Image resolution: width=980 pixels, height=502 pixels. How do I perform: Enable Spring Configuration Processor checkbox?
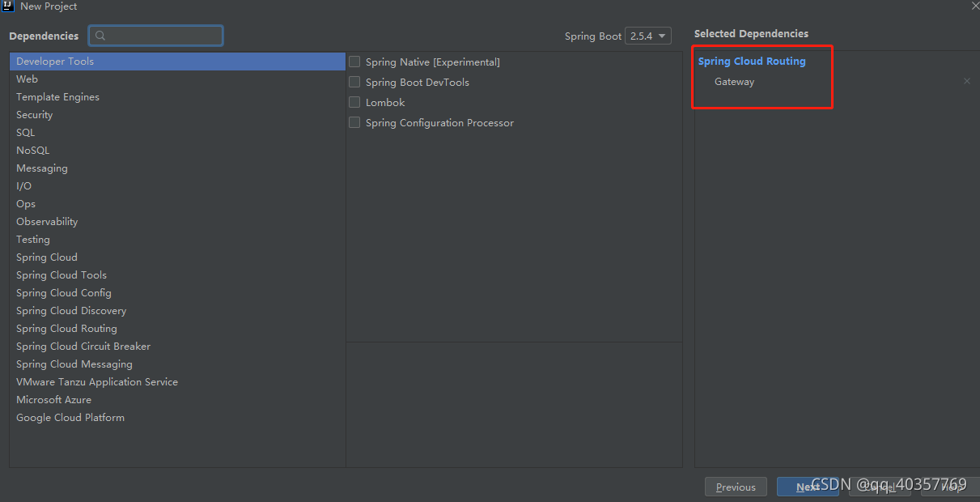354,122
